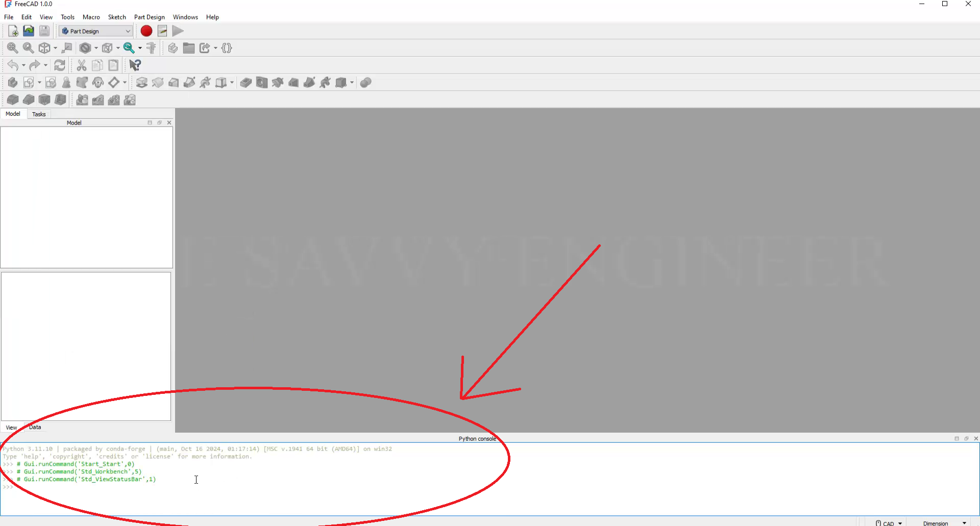Click the Boolean operation spheres icon
Viewport: 980px width, 526px height.
[365, 83]
